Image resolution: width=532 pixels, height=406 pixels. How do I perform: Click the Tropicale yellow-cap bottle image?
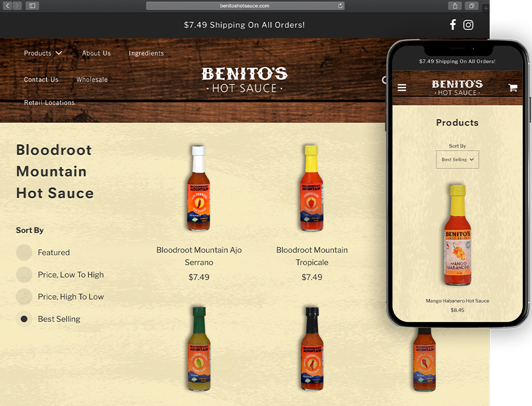pyautogui.click(x=311, y=188)
